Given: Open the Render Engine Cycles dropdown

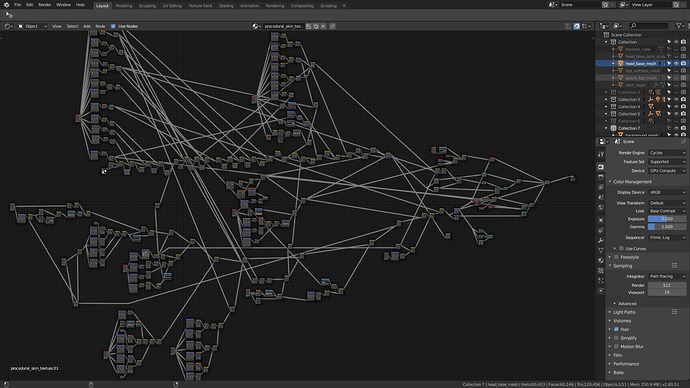Looking at the screenshot, I should (x=667, y=153).
